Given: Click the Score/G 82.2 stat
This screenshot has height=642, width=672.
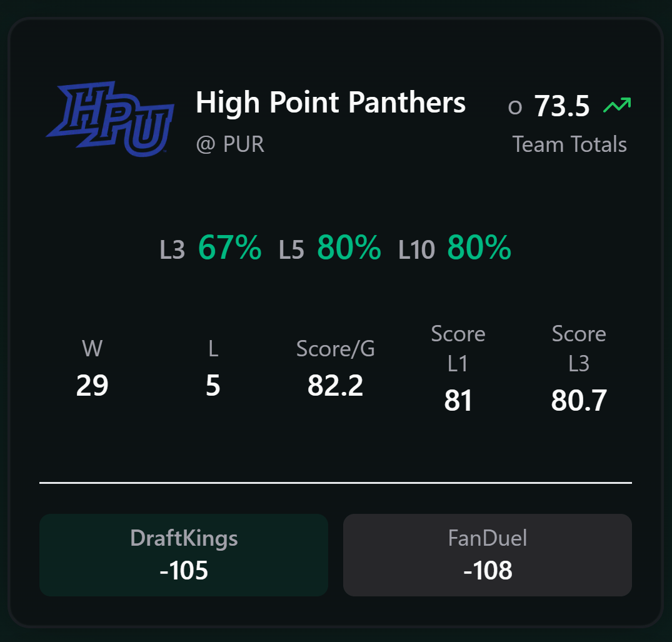Looking at the screenshot, I should [x=336, y=368].
